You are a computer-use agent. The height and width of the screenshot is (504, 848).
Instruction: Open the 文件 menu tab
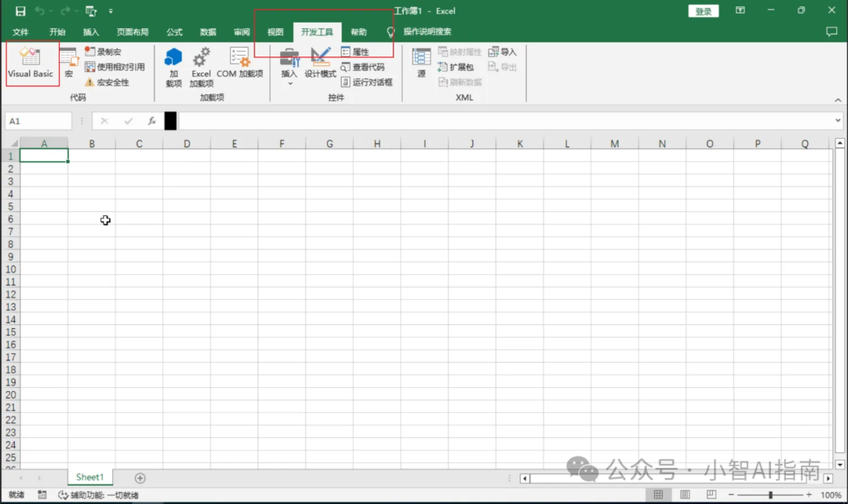tap(20, 32)
